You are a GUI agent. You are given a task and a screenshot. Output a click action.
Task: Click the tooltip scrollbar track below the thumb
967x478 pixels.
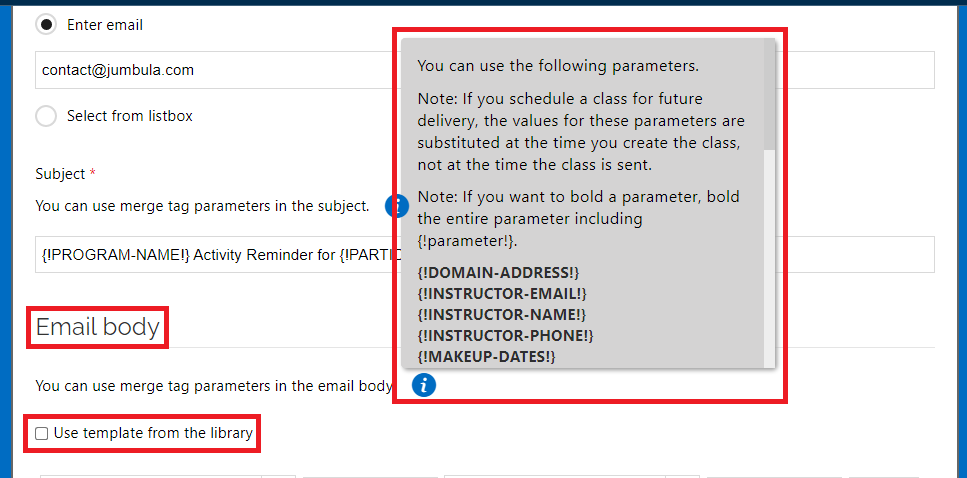tap(769, 258)
